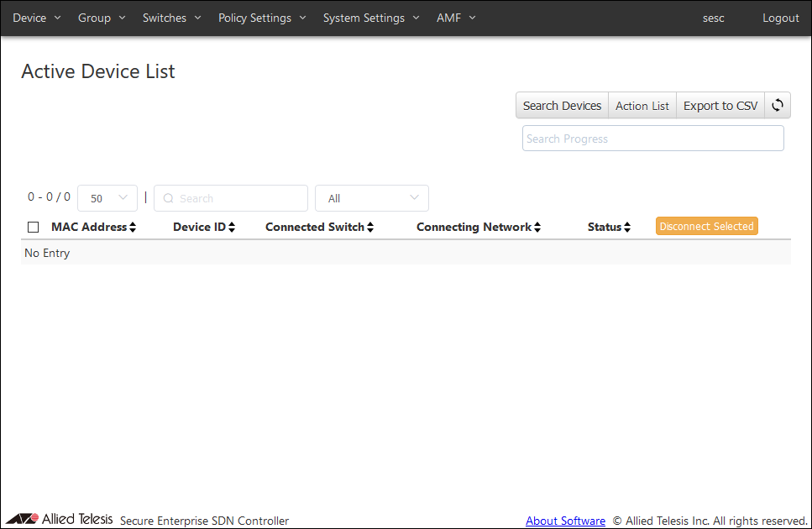Expand the Switches menu
812x529 pixels.
(x=171, y=18)
